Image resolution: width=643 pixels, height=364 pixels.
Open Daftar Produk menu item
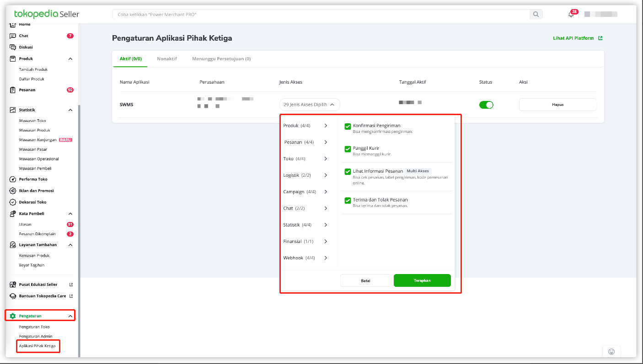(x=32, y=79)
